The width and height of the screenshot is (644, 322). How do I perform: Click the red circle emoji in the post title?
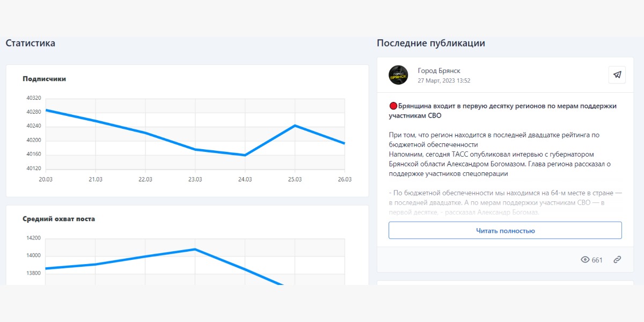click(393, 106)
